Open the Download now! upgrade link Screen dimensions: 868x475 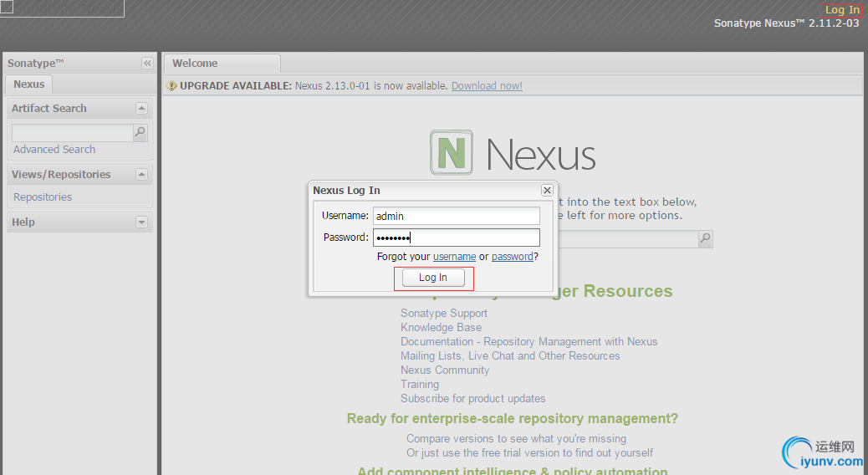pyautogui.click(x=487, y=86)
